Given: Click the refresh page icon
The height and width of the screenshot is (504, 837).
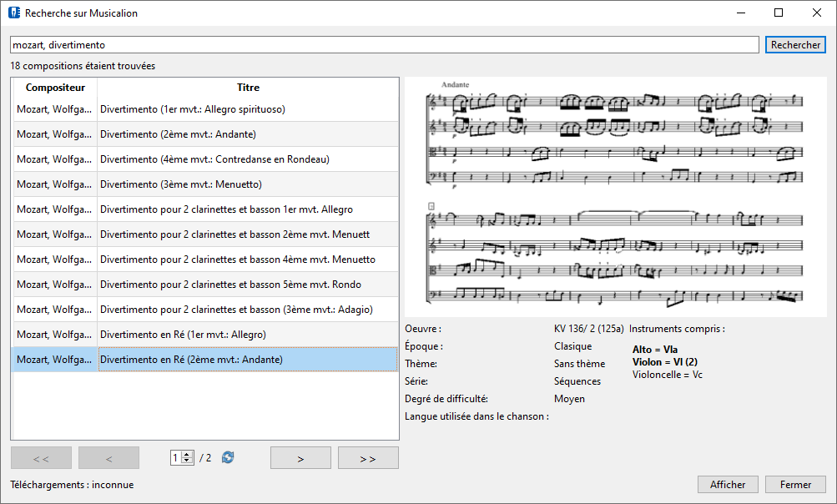Looking at the screenshot, I should (228, 457).
